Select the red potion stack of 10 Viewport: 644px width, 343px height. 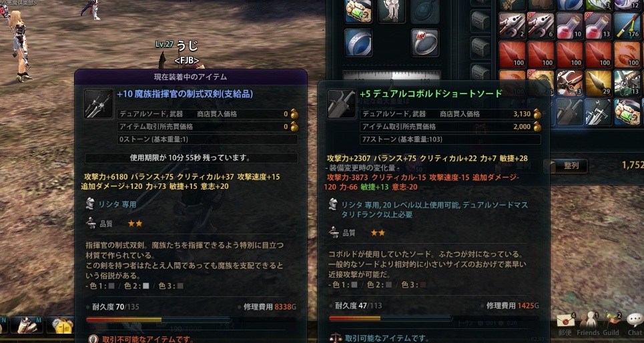click(x=570, y=25)
